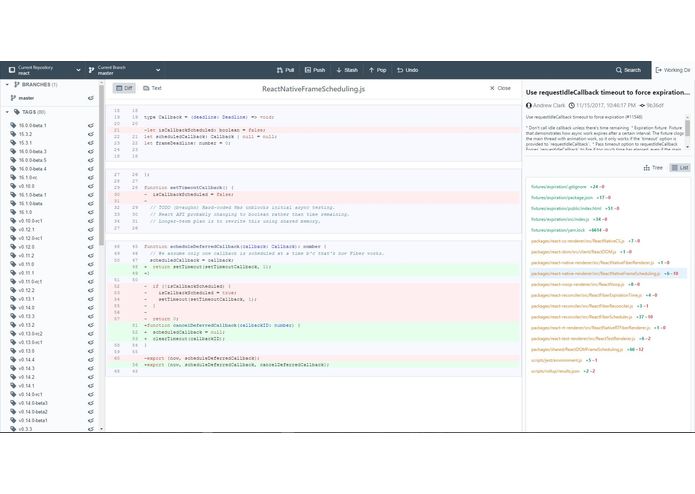The image size is (695, 494).
Task: Click checkout icon beside tag v0.14.0-beta3
Action: click(x=91, y=403)
